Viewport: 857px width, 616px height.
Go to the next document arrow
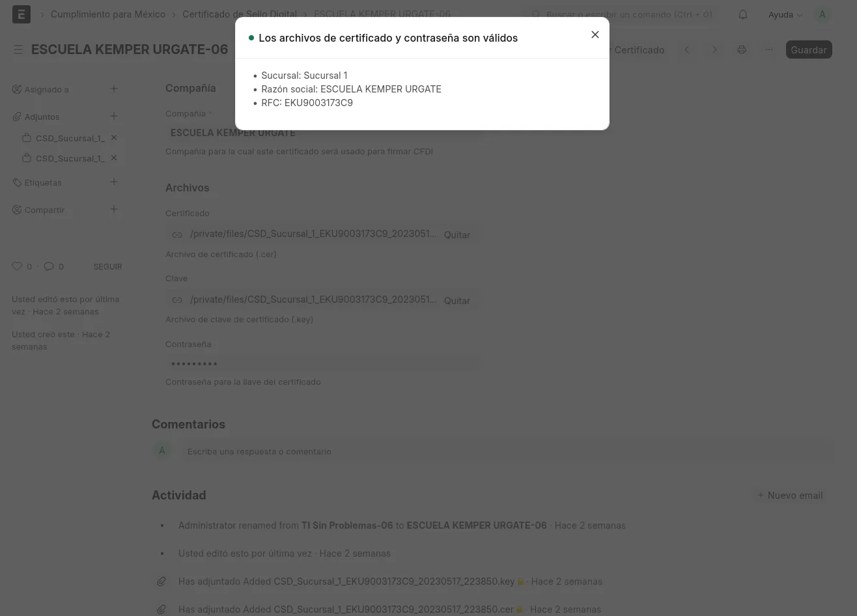point(714,49)
